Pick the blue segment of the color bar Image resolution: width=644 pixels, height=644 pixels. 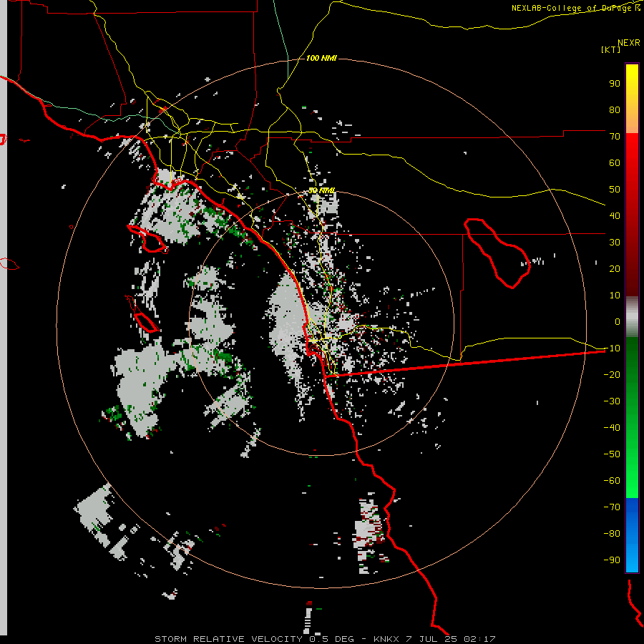pyautogui.click(x=632, y=535)
